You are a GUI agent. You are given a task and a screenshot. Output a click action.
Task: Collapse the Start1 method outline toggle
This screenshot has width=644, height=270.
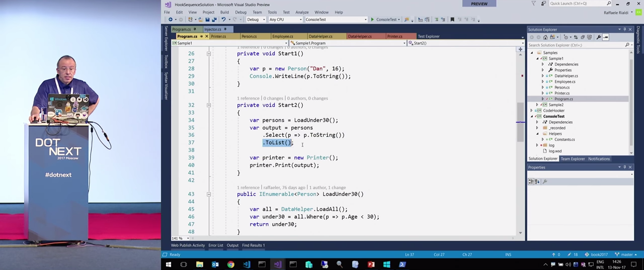[209, 53]
